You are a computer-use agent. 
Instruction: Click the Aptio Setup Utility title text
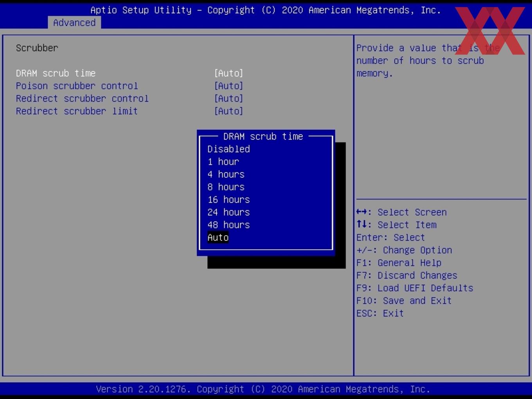coord(266,10)
